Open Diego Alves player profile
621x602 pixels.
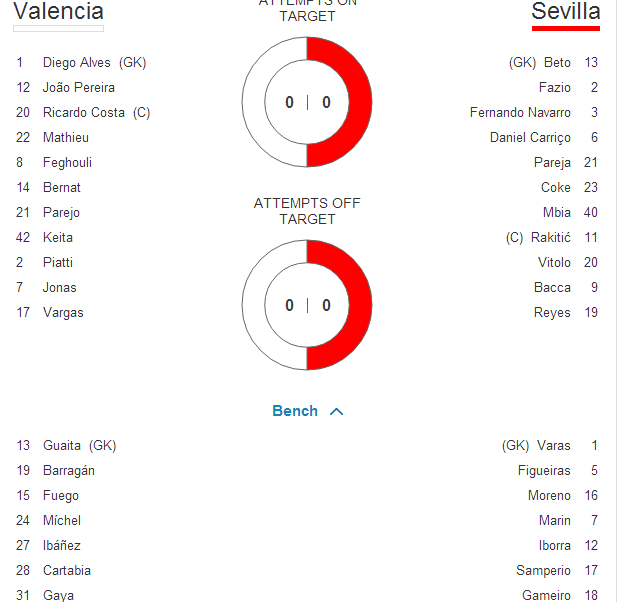(x=78, y=62)
